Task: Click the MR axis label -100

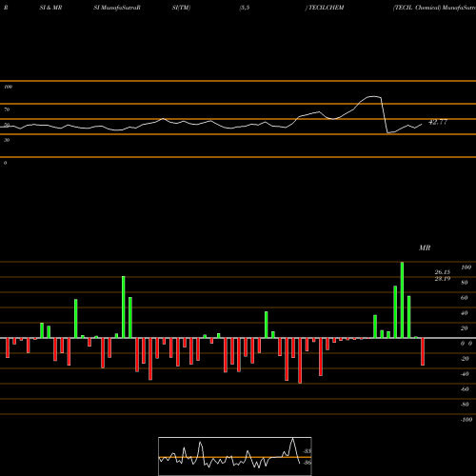Action: point(466,420)
